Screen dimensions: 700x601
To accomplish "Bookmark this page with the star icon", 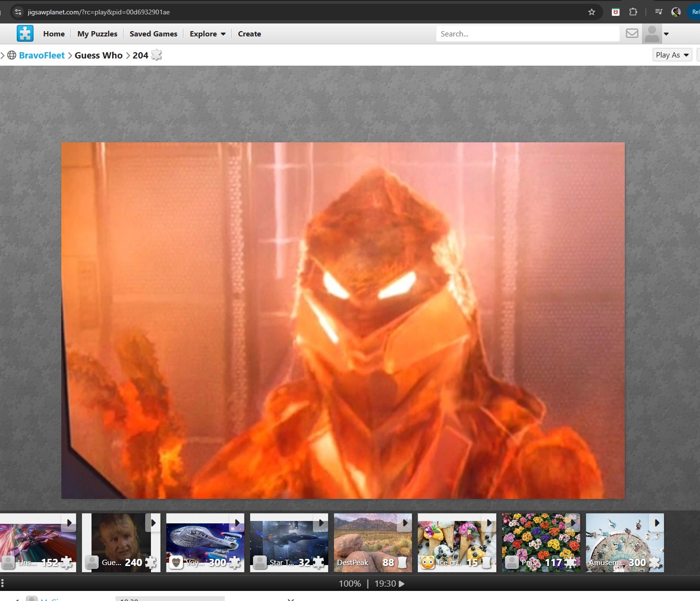I will click(x=592, y=12).
